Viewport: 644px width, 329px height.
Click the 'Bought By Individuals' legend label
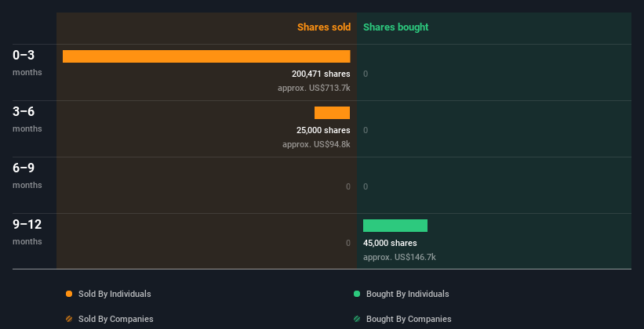[x=407, y=294]
